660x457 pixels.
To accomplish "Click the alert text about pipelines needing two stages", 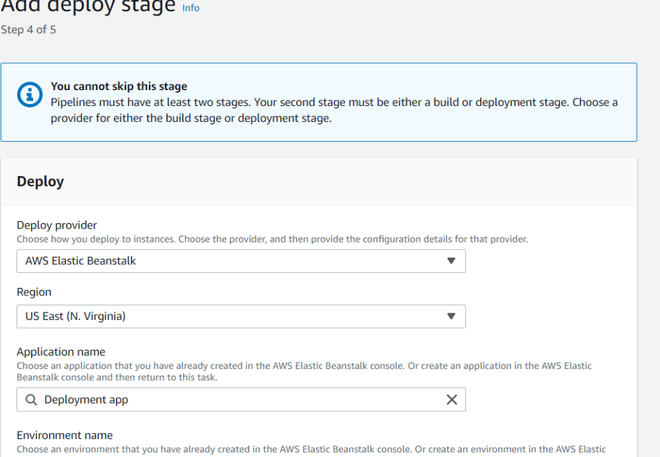I will (334, 110).
